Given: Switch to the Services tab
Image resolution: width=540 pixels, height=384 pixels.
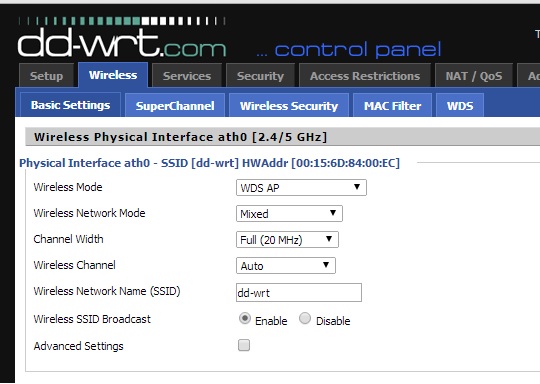Looking at the screenshot, I should click(187, 75).
